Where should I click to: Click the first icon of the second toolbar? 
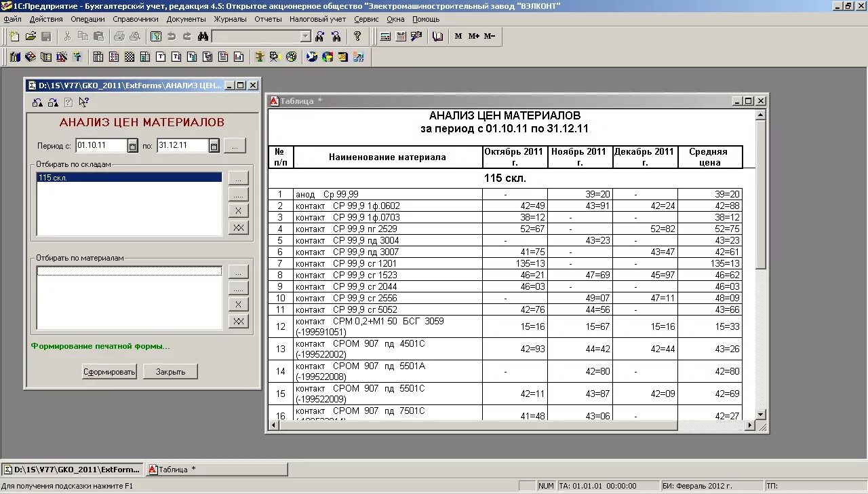click(x=15, y=56)
